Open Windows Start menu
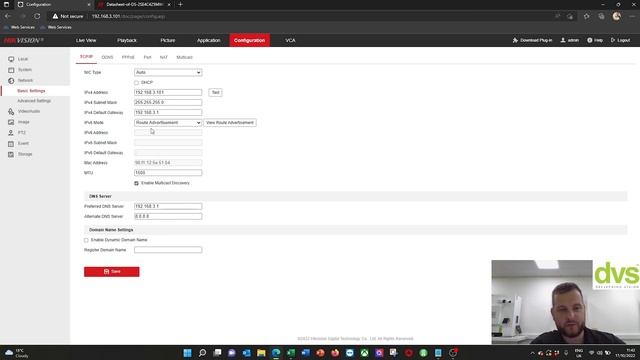640x360 pixels. coord(187,353)
